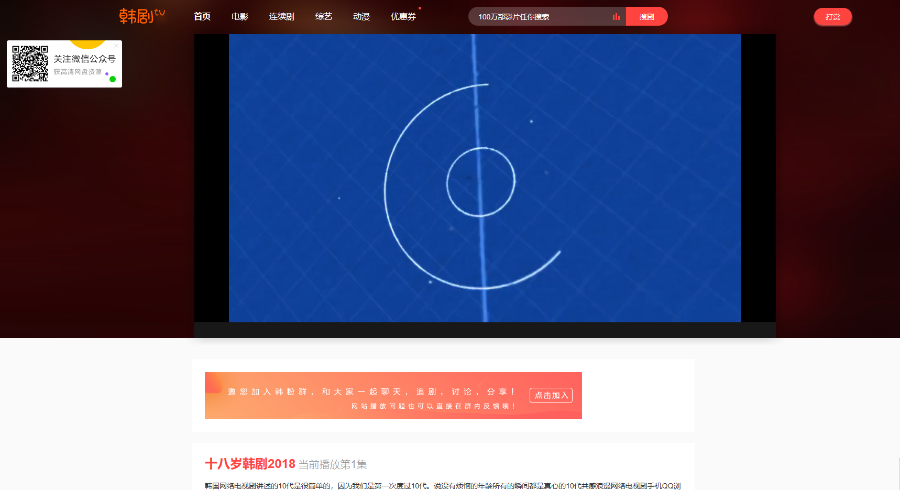This screenshot has height=490, width=900.
Task: Open the 电影 movies tab
Action: pos(240,17)
